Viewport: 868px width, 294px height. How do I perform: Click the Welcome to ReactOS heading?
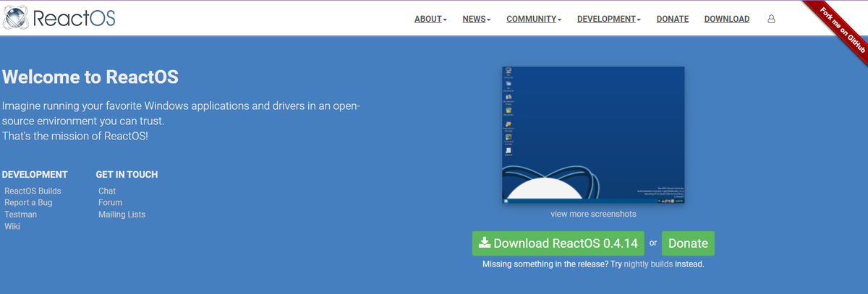coord(90,77)
